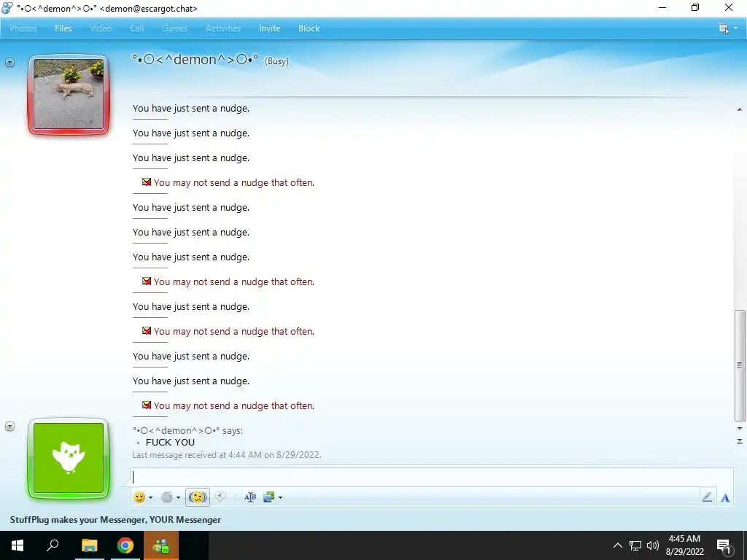Screen dimensions: 747x560
Task: Click the voice clip icon
Action: (220, 497)
